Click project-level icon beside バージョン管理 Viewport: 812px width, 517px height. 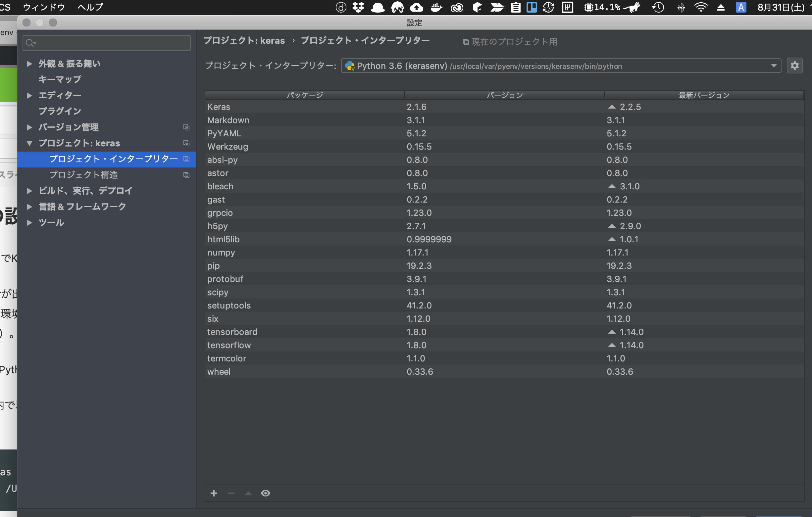coord(186,127)
